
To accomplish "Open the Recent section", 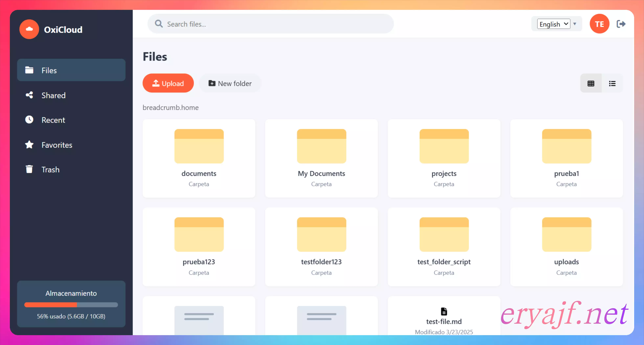I will (71, 120).
